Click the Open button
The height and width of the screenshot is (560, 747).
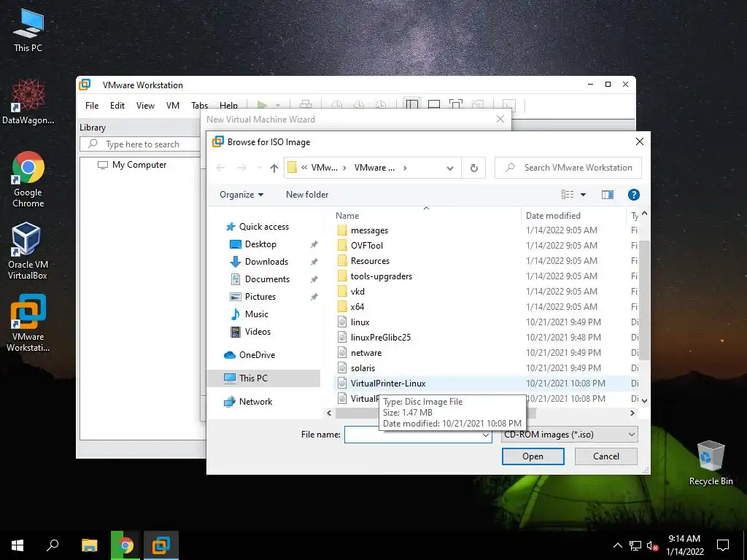533,456
